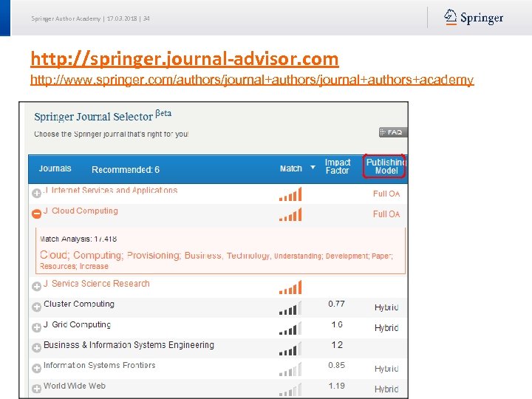532x399 pixels.
Task: Click impact factor 1.19 for World Wide Web
Action: pos(337,386)
